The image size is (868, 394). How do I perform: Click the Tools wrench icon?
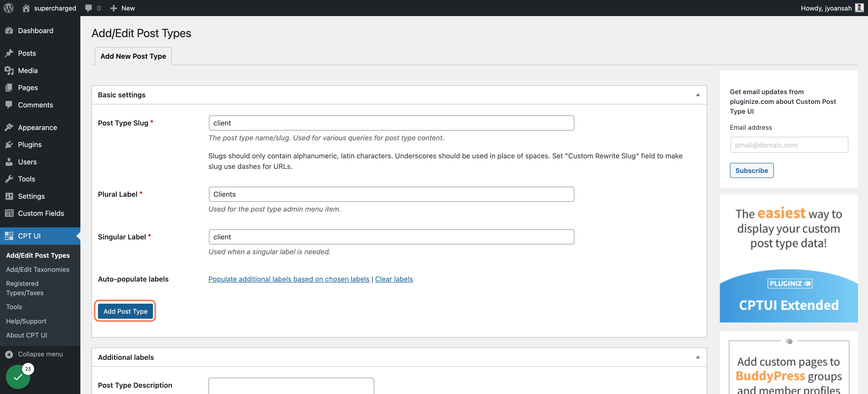click(x=9, y=179)
